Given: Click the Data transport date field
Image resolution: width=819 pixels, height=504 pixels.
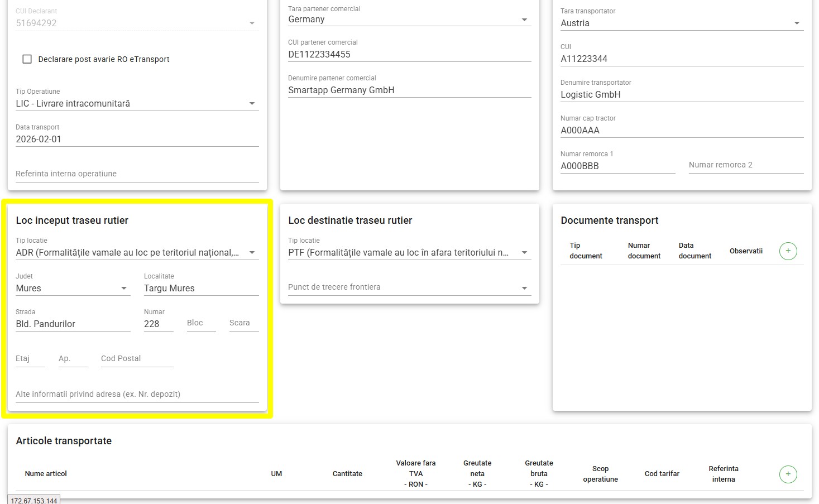Looking at the screenshot, I should point(137,140).
